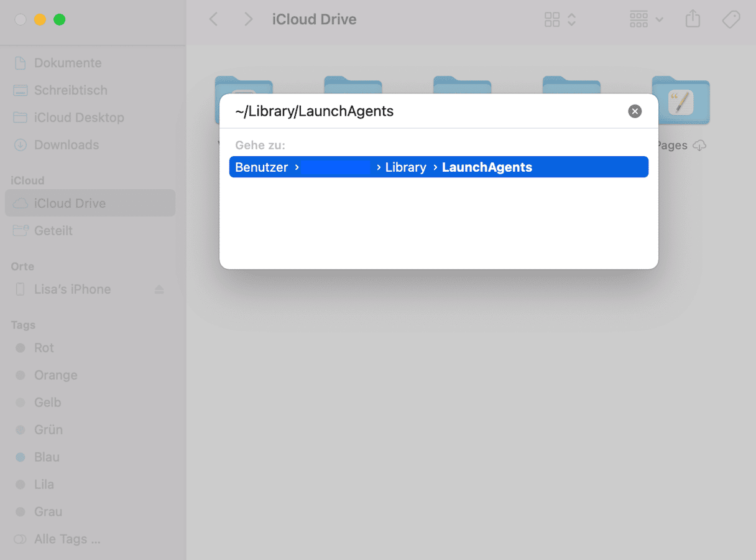Open Geteilt in the sidebar

[x=90, y=231]
